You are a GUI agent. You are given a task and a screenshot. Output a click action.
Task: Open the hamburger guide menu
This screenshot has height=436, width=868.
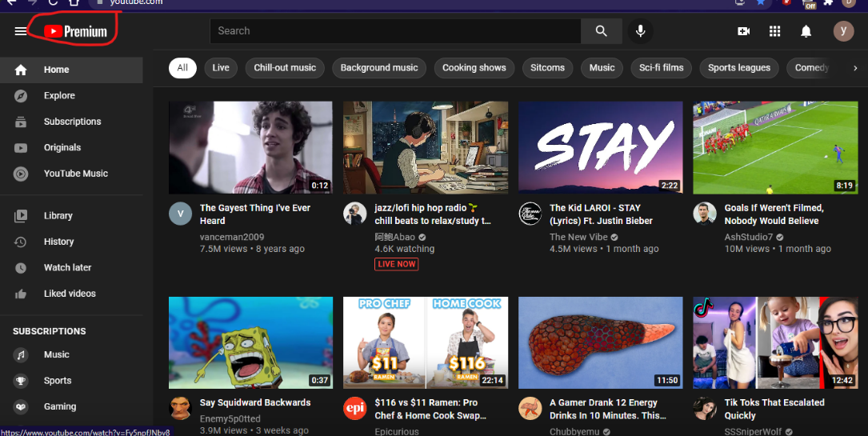21,31
